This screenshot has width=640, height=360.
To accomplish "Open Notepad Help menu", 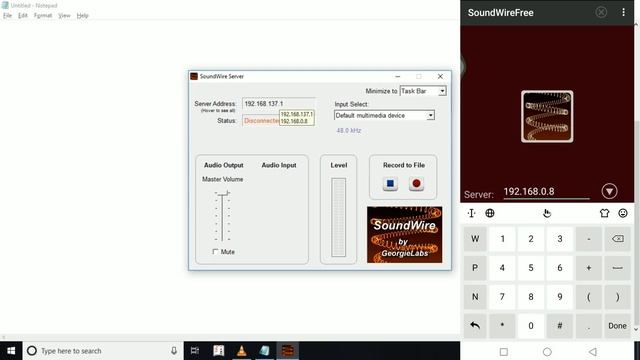I will coord(82,16).
